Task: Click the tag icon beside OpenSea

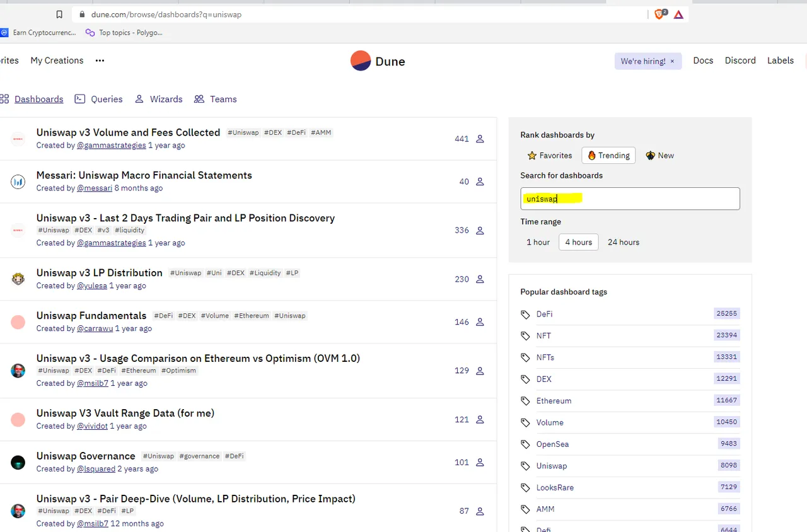Action: click(525, 444)
